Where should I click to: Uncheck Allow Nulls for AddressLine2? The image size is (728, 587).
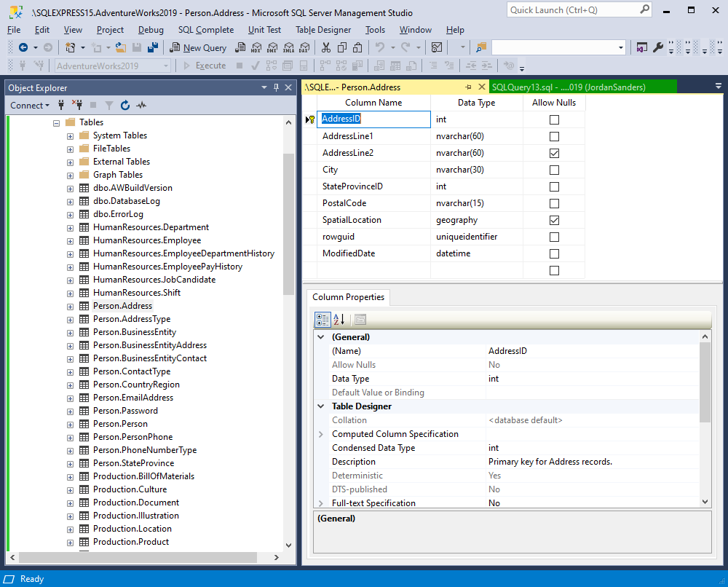(x=554, y=153)
